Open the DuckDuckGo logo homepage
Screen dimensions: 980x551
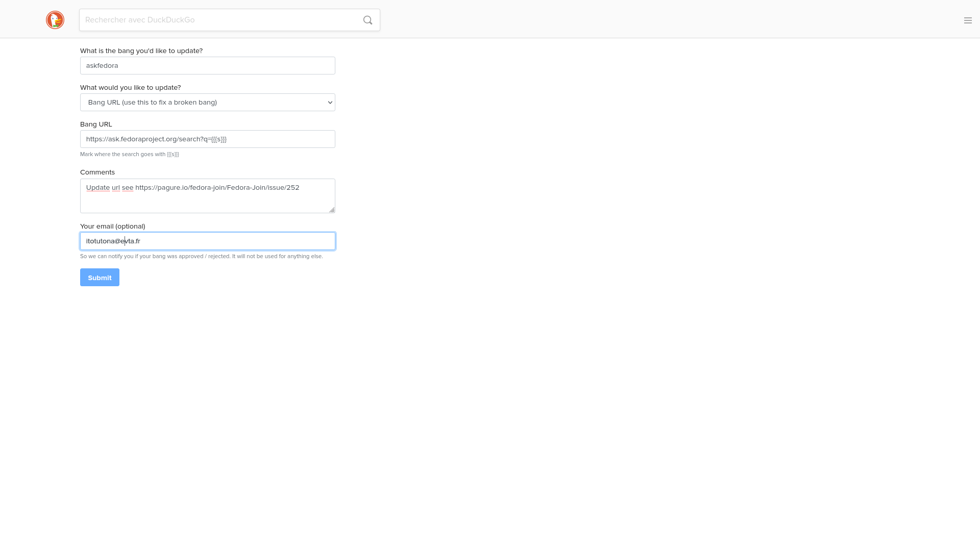55,20
